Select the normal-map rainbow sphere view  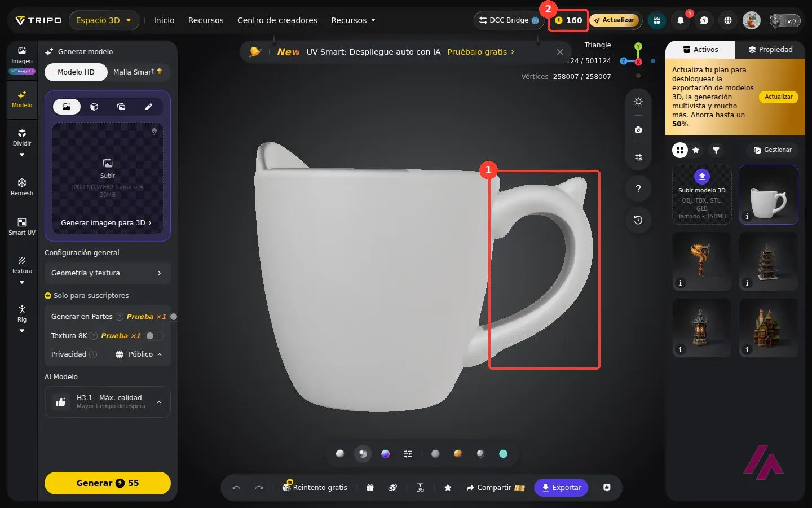pos(386,454)
